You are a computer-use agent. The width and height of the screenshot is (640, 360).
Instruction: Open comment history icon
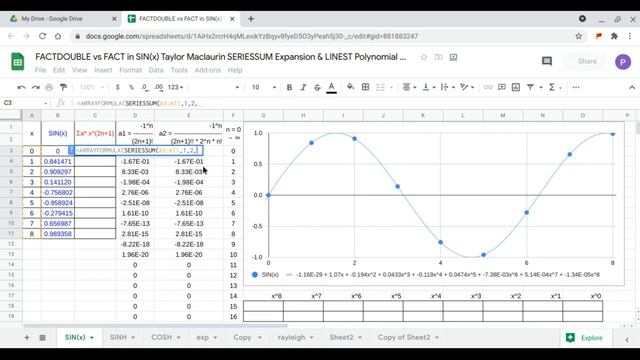click(547, 61)
